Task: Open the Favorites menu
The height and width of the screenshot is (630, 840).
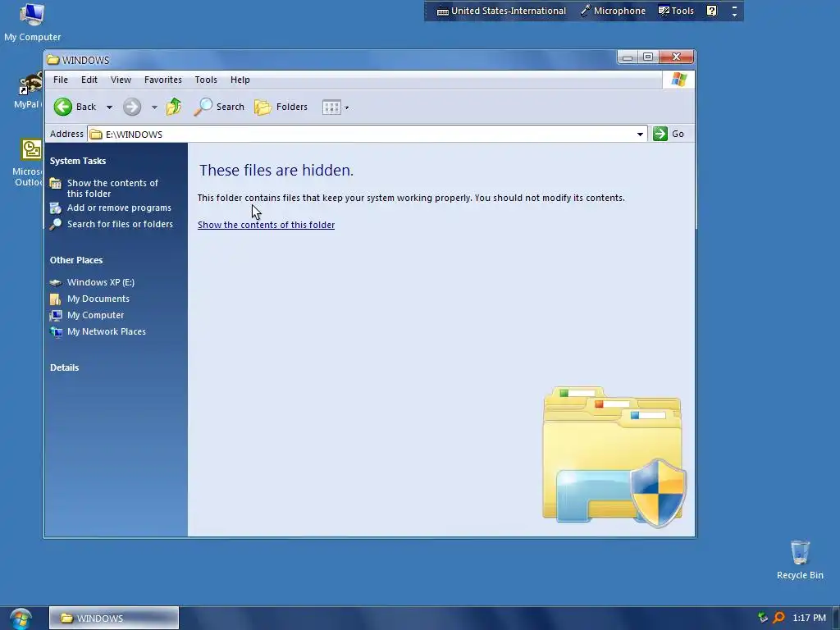Action: pyautogui.click(x=163, y=80)
